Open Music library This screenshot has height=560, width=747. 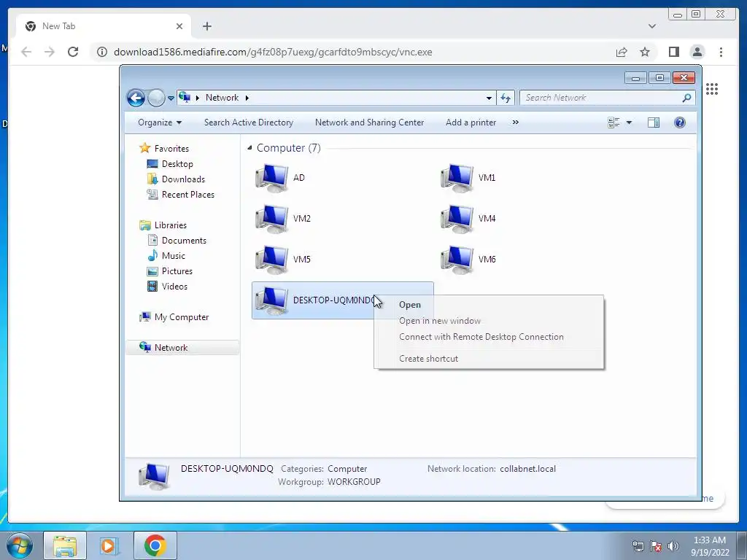click(x=166, y=256)
